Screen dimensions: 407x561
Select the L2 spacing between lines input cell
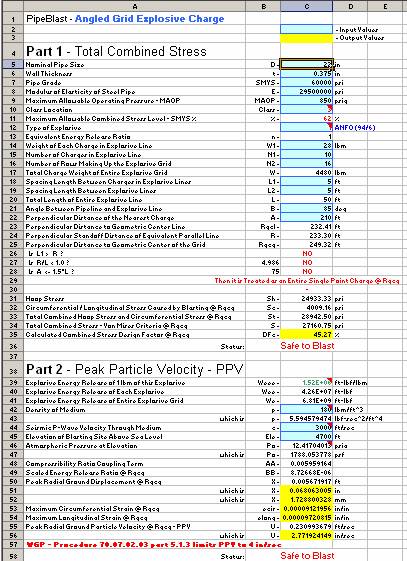(307, 190)
